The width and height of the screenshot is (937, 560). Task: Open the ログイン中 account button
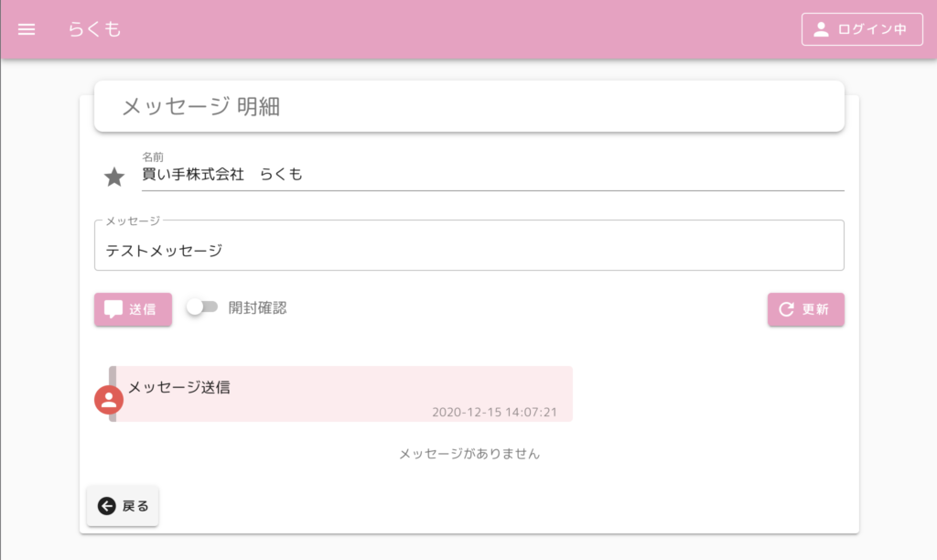click(862, 29)
